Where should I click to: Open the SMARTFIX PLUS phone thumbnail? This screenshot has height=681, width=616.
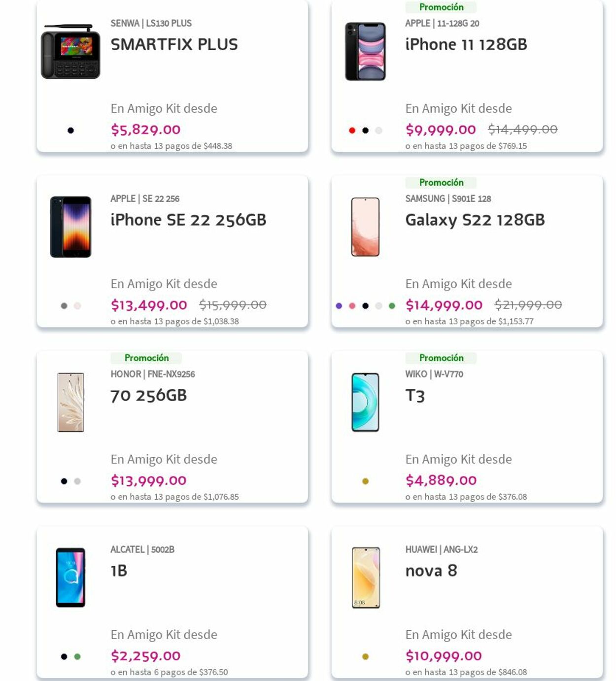(x=70, y=52)
